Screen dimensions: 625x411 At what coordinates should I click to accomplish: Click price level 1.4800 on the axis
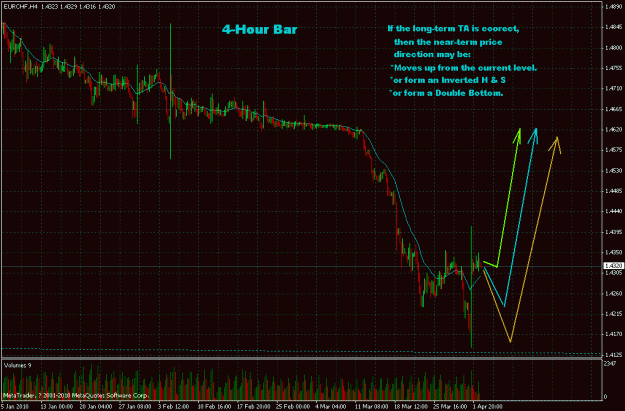(x=614, y=48)
